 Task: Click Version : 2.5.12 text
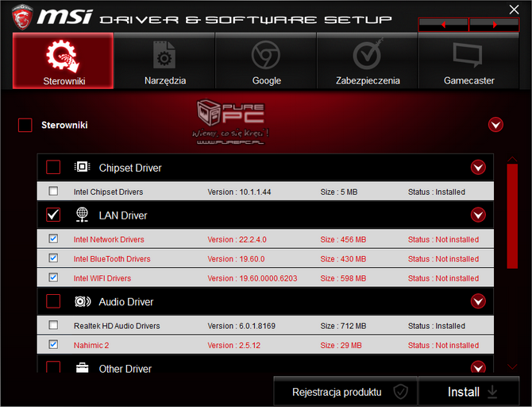click(233, 345)
